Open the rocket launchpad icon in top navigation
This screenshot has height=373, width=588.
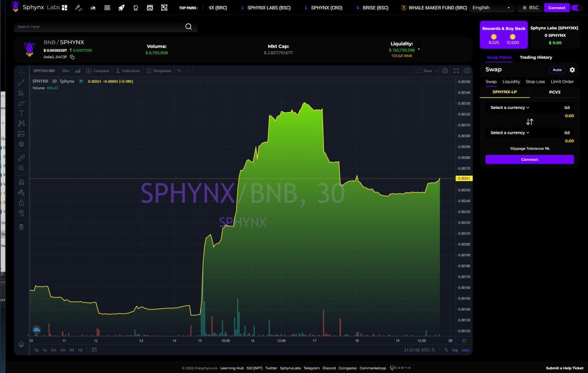tap(121, 8)
